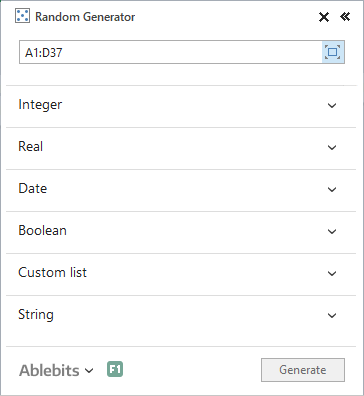
Task: Expand the String section chevron
Action: tap(332, 316)
